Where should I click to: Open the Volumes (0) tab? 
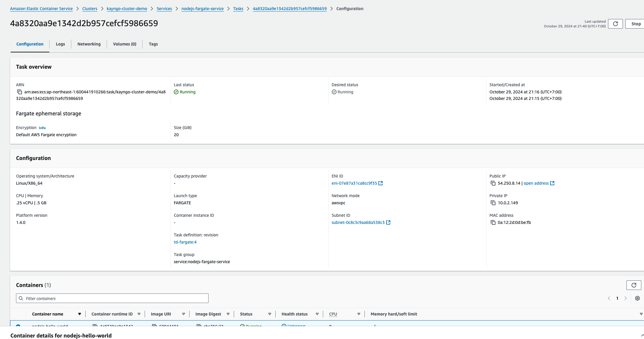pyautogui.click(x=124, y=44)
